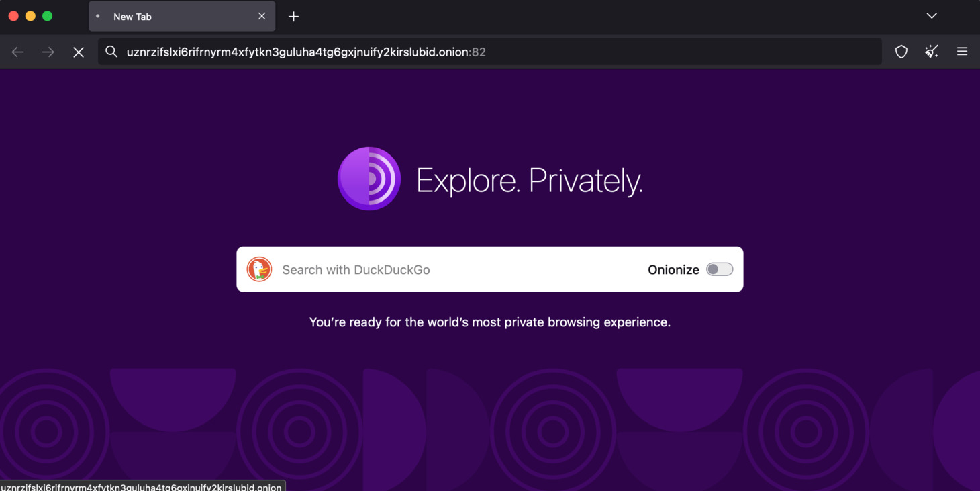Image resolution: width=980 pixels, height=491 pixels.
Task: Click the yellow minimize window button
Action: coord(30,16)
